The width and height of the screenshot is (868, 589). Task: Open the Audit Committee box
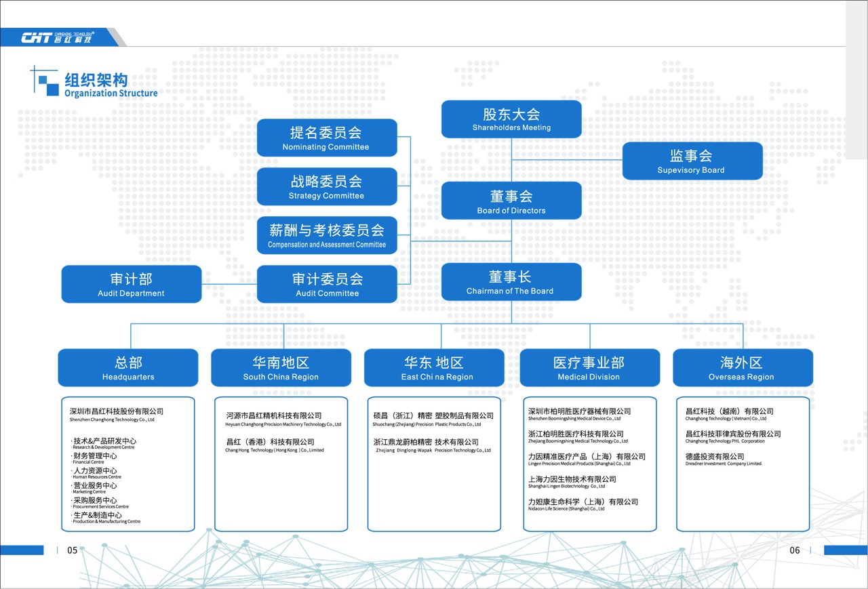point(327,284)
